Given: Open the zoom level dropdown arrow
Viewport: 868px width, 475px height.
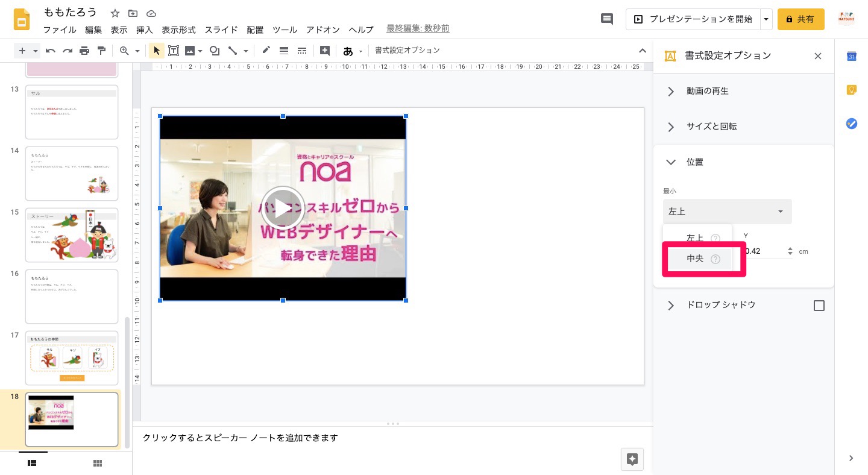Looking at the screenshot, I should [137, 51].
